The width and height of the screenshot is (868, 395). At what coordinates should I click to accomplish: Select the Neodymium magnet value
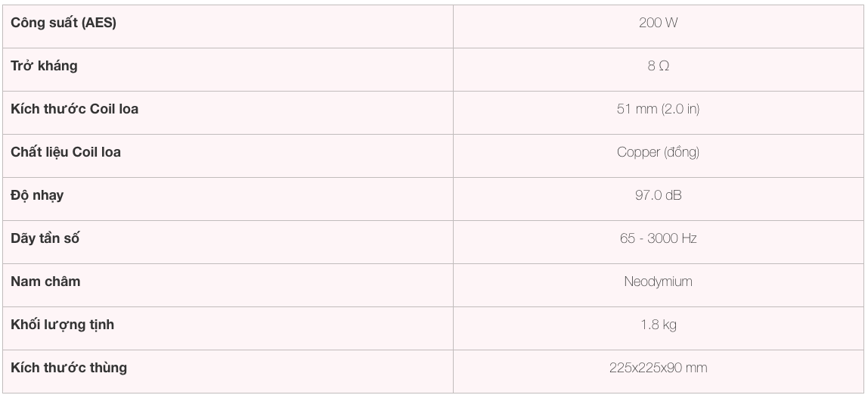pyautogui.click(x=659, y=281)
